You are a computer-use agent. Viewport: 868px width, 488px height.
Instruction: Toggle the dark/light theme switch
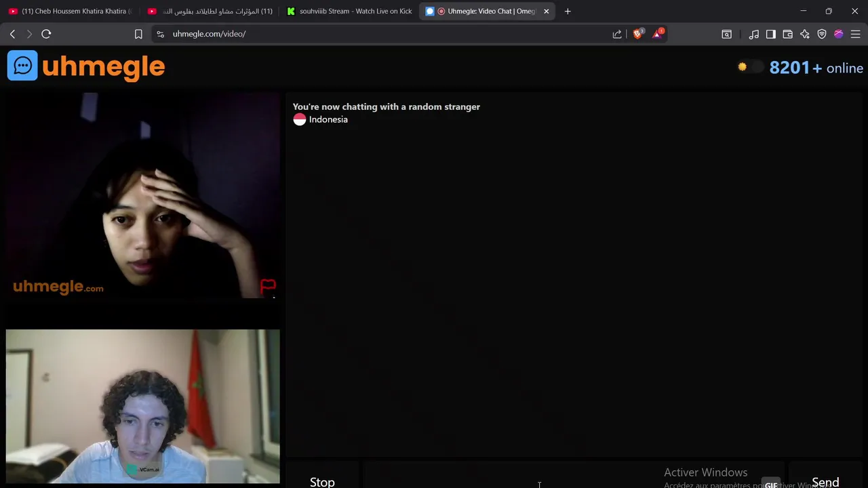pos(750,67)
